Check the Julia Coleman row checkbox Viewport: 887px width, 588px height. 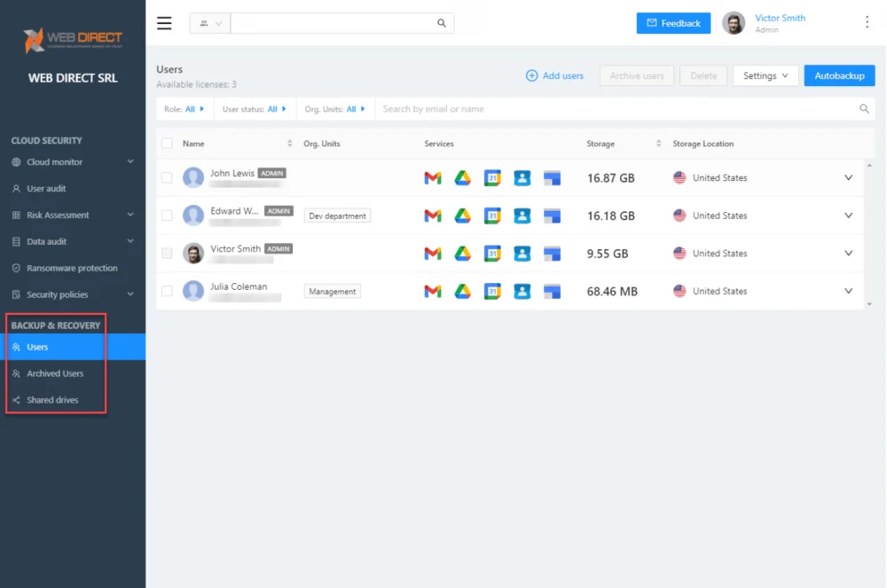coord(167,291)
